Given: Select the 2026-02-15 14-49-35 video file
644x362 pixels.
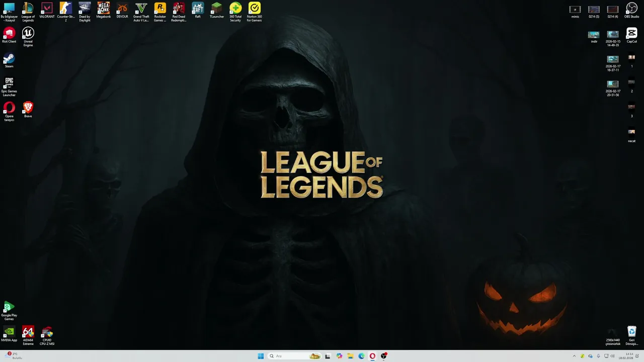Looking at the screenshot, I should pos(613,39).
